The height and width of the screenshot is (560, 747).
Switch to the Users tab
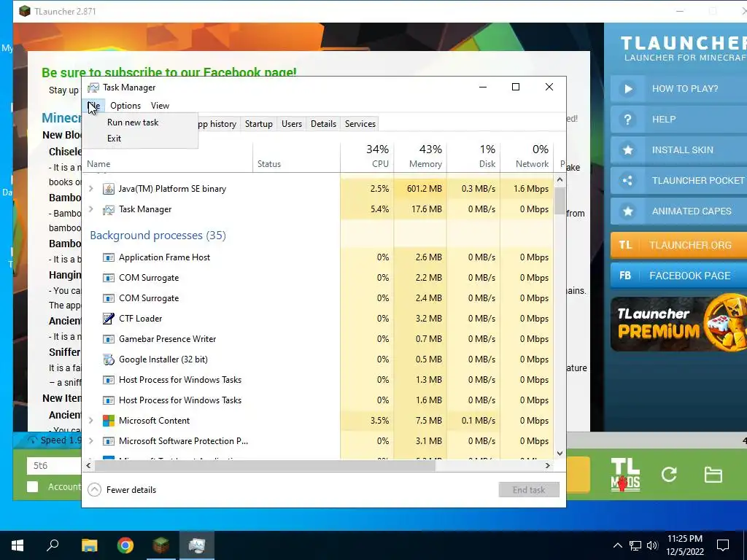tap(292, 124)
